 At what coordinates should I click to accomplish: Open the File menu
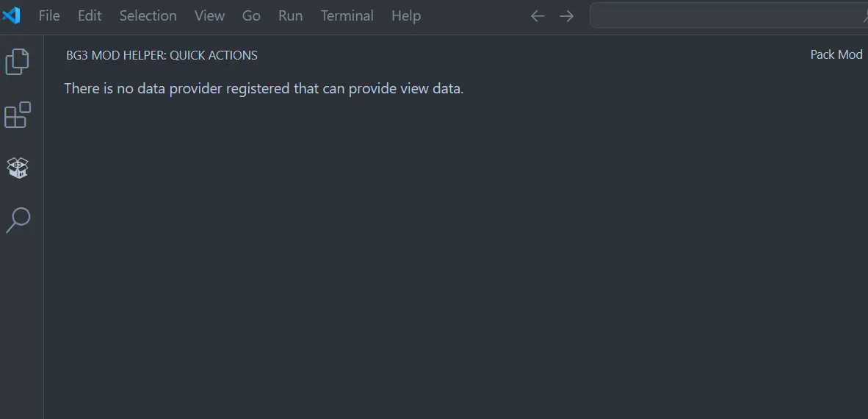point(49,15)
